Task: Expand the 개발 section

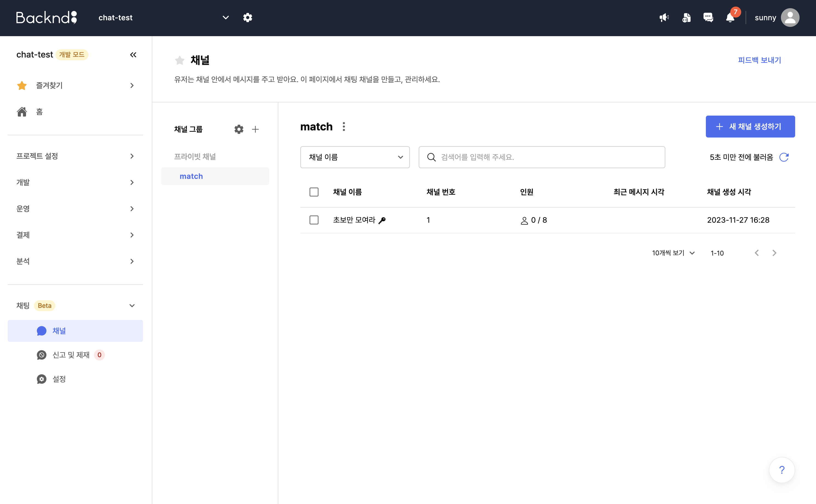Action: tap(75, 182)
